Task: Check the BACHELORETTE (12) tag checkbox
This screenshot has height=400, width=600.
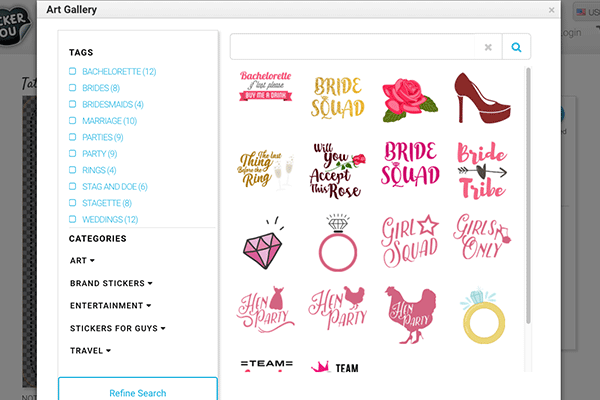Action: click(x=73, y=72)
